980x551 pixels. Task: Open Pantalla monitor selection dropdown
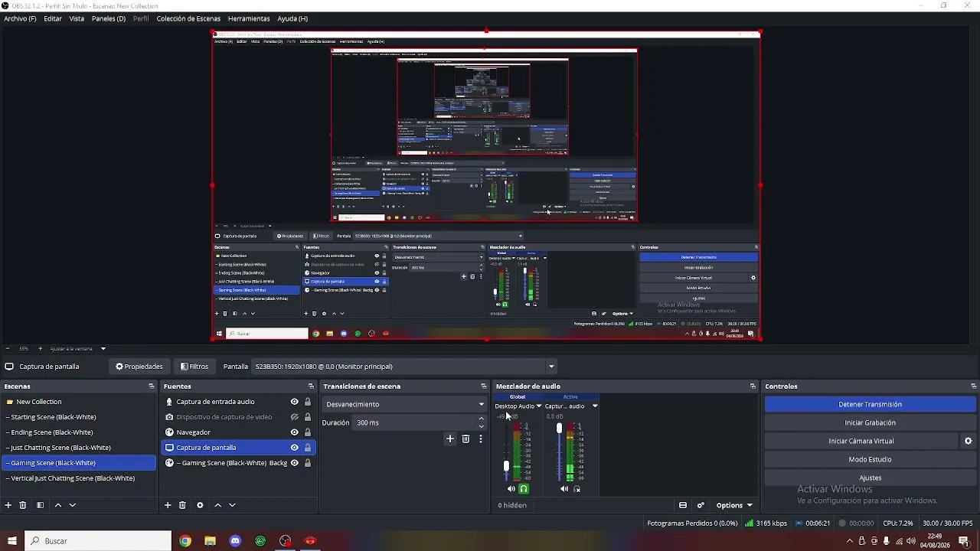click(404, 367)
